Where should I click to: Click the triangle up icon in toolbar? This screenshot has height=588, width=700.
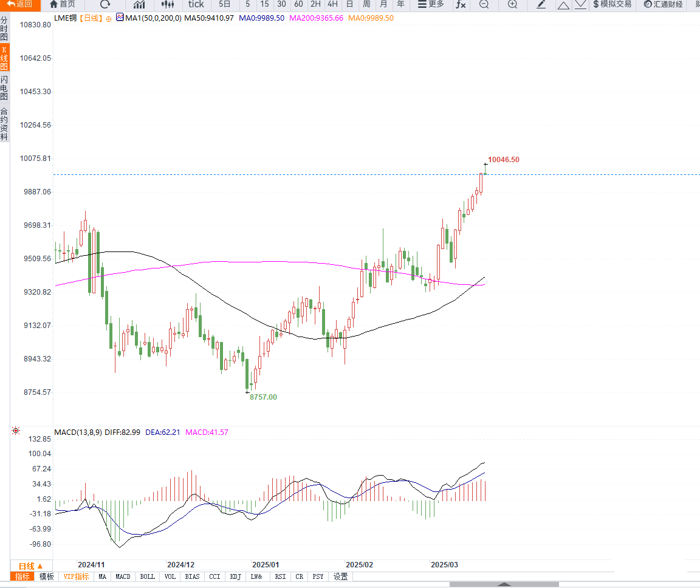click(x=563, y=5)
